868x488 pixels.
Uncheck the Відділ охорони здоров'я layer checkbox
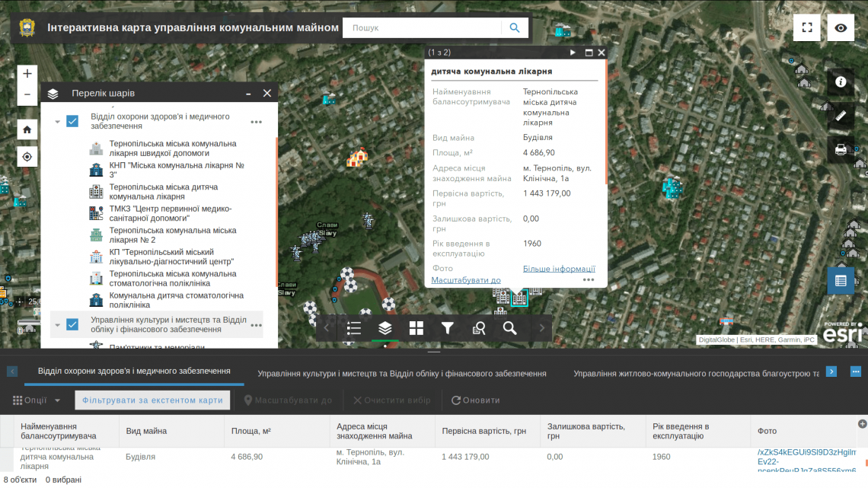pyautogui.click(x=72, y=121)
